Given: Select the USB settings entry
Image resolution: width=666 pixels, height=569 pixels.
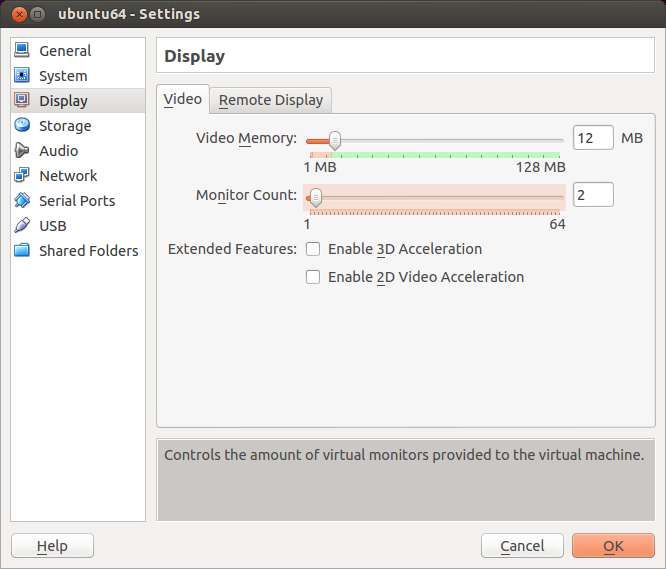Looking at the screenshot, I should pyautogui.click(x=78, y=226).
